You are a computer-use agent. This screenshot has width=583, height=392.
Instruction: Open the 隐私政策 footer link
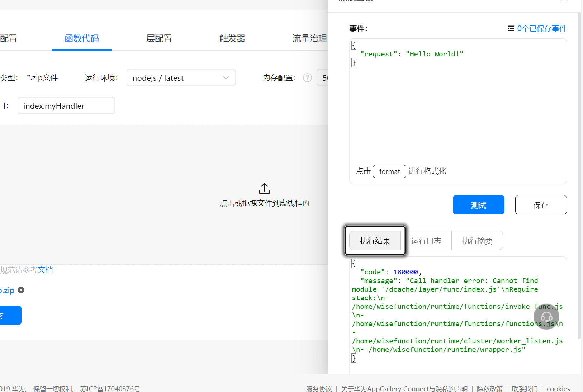pos(490,389)
